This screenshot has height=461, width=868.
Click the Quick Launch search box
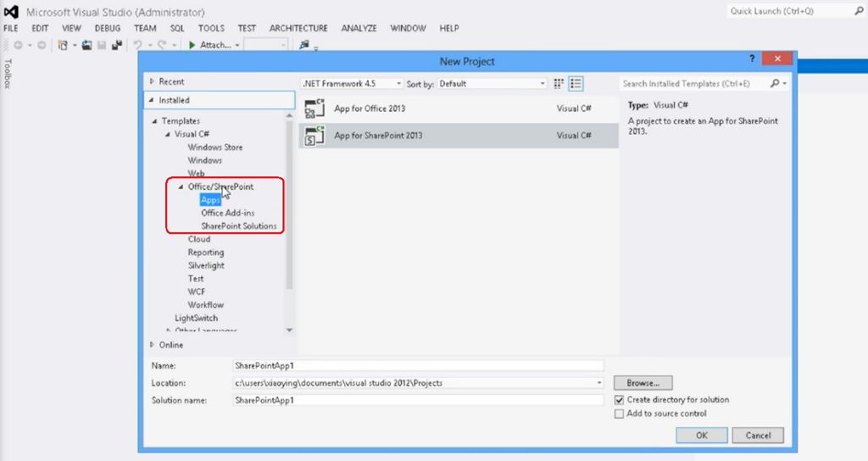[791, 11]
